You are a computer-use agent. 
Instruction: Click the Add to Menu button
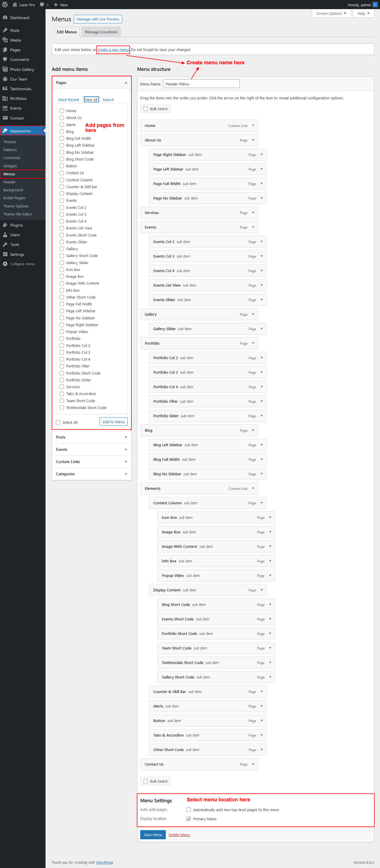point(113,421)
